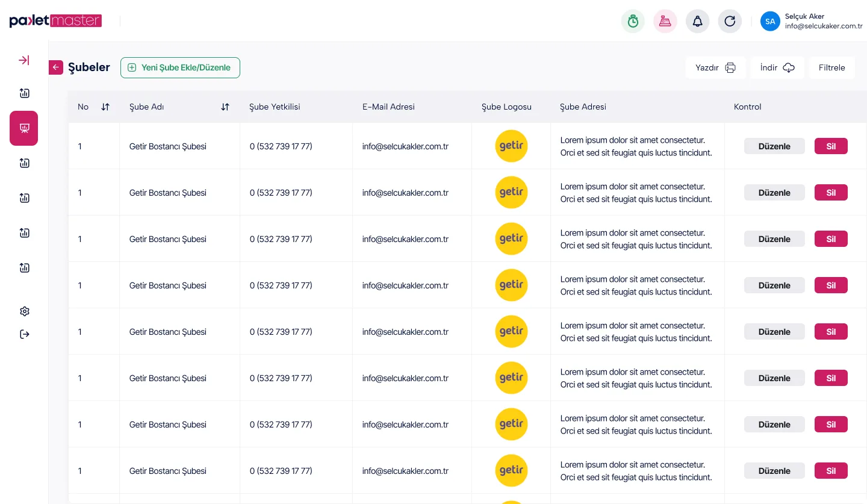Open the SA profile avatar

tap(770, 22)
